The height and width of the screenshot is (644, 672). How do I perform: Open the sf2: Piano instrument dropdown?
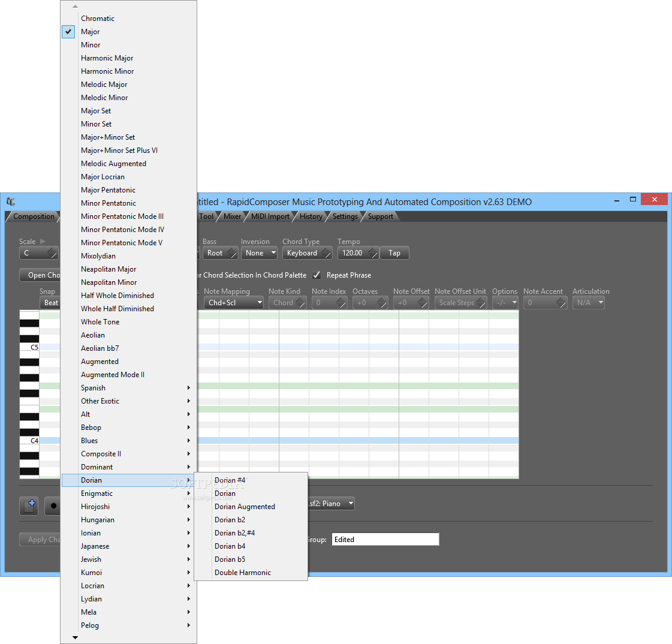point(331,504)
